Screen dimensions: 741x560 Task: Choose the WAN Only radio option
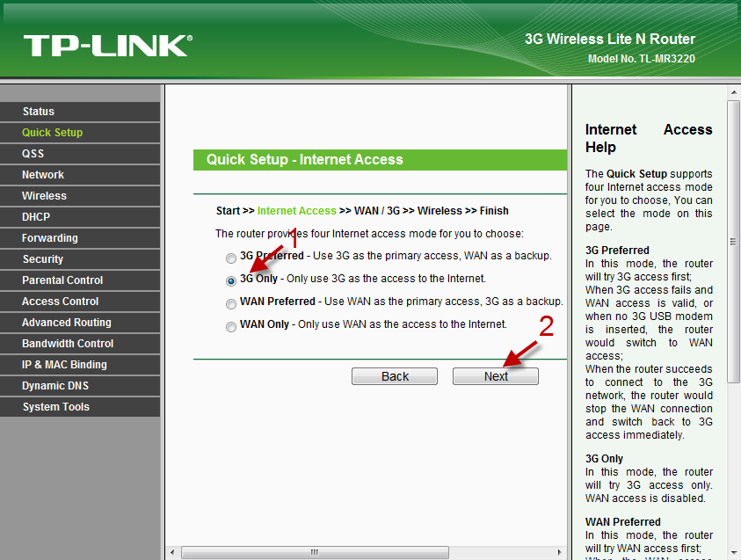[230, 326]
